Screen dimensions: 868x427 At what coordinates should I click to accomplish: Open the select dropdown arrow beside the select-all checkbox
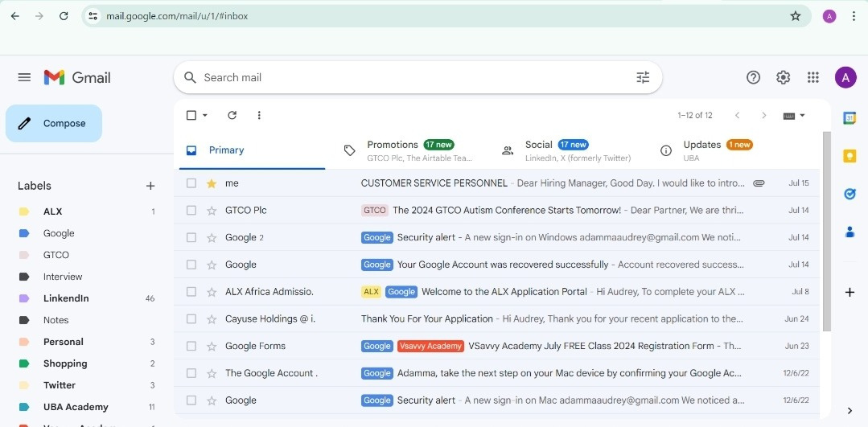click(205, 115)
